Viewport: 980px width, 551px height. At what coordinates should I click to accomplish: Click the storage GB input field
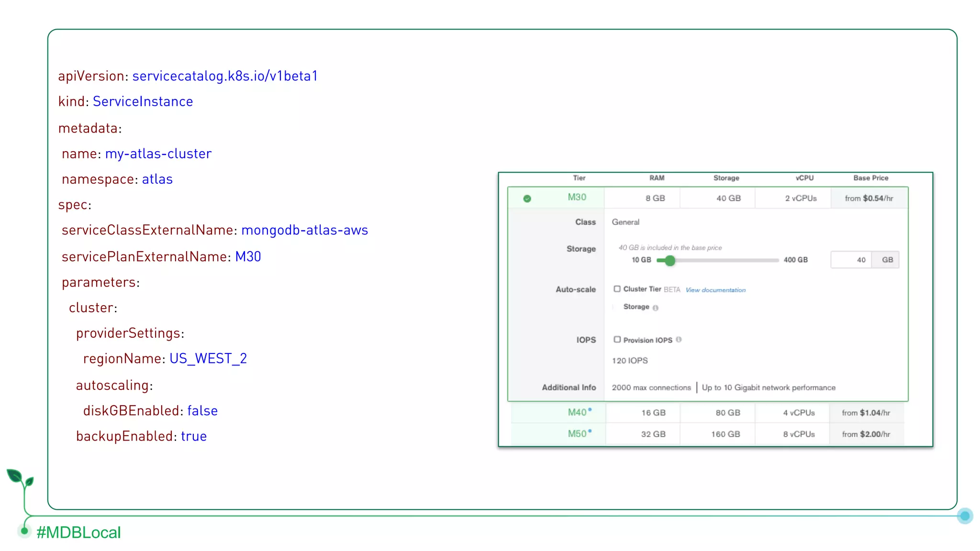pyautogui.click(x=851, y=260)
